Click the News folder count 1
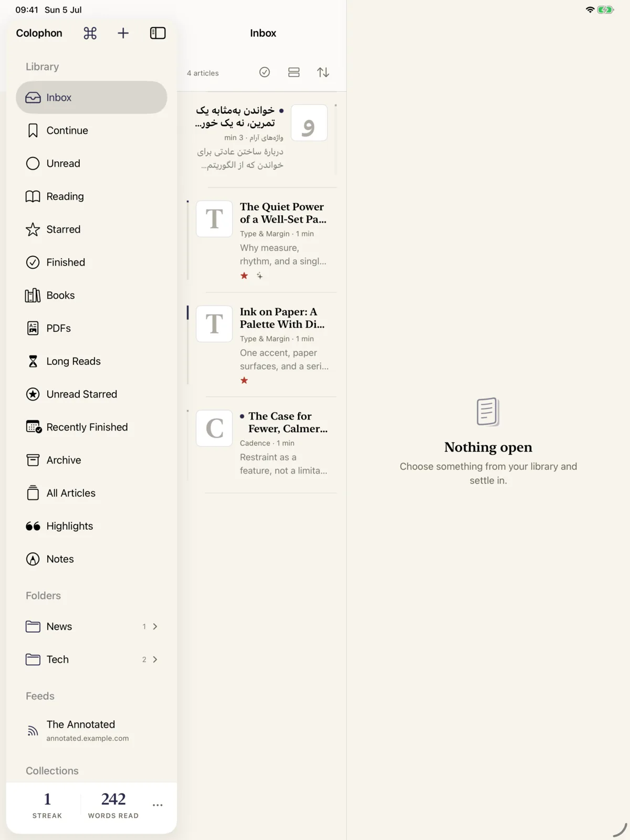 click(x=144, y=626)
